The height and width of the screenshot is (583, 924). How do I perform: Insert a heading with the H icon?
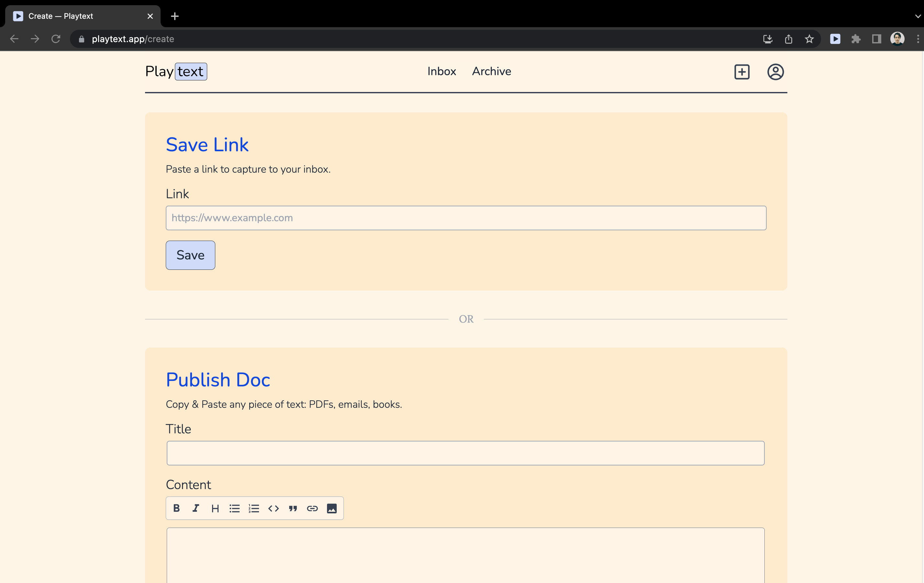(x=215, y=508)
